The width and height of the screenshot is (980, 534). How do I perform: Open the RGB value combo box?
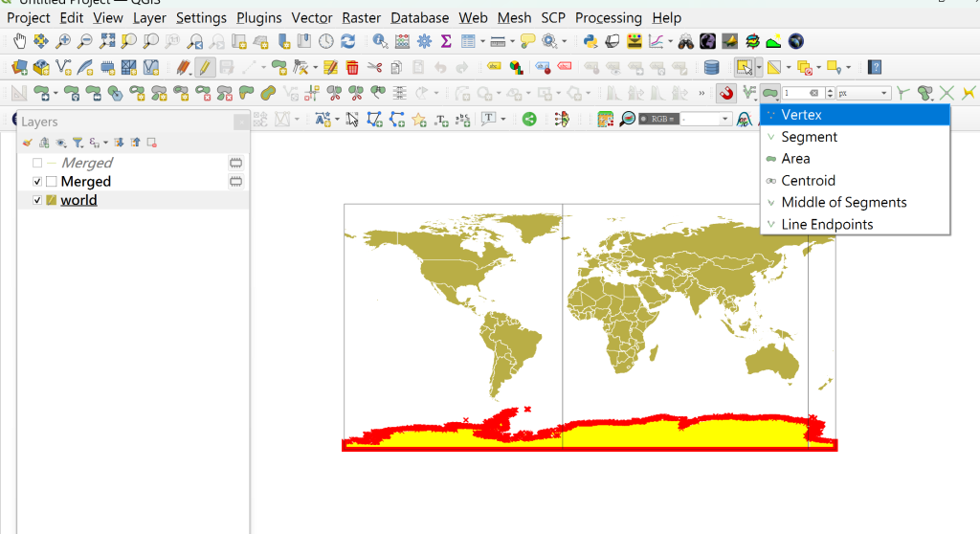point(705,119)
